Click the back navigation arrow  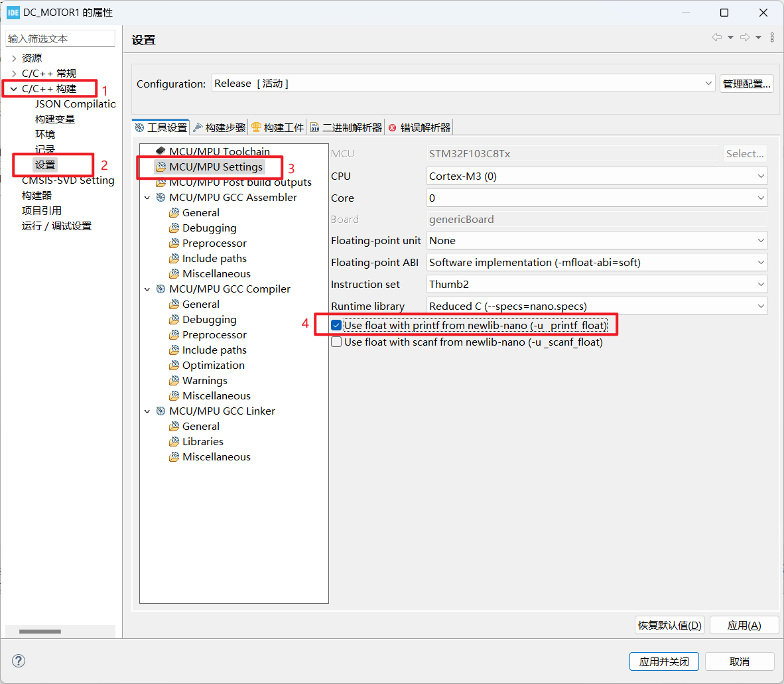tap(718, 37)
